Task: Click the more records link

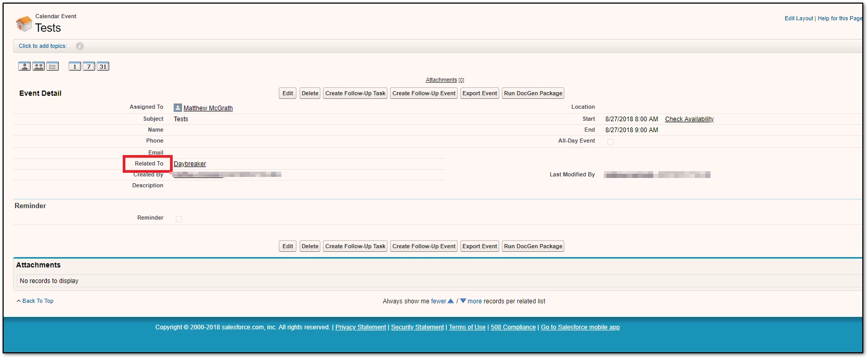Action: 474,301
